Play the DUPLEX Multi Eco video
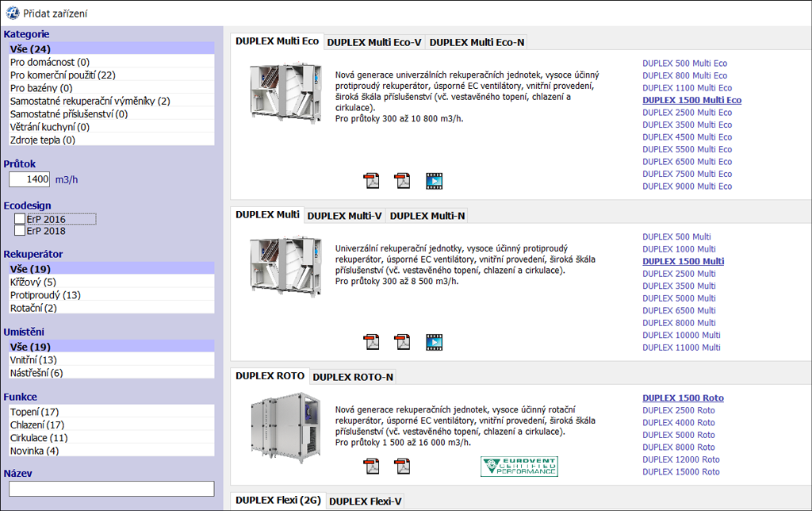The width and height of the screenshot is (812, 511). click(x=434, y=181)
